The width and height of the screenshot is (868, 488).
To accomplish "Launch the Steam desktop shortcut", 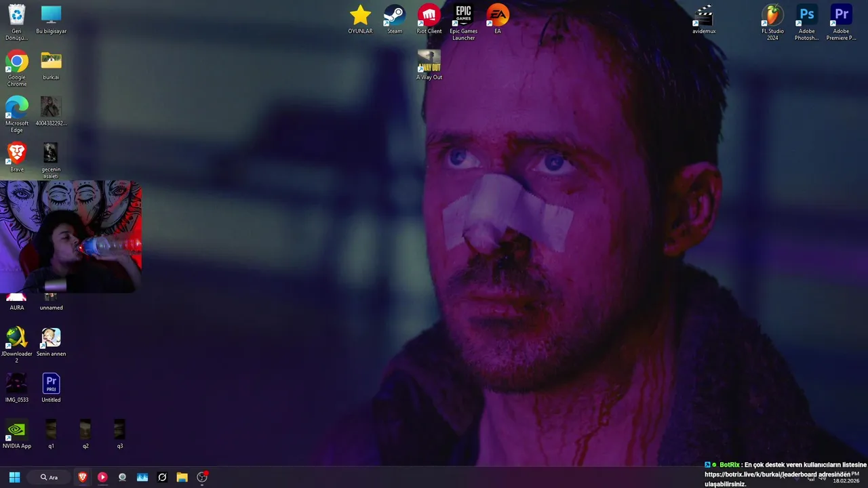I will click(395, 20).
